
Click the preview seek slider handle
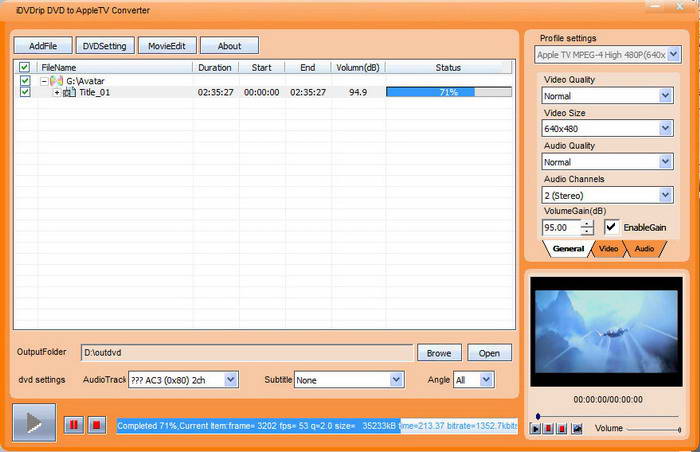click(x=538, y=416)
